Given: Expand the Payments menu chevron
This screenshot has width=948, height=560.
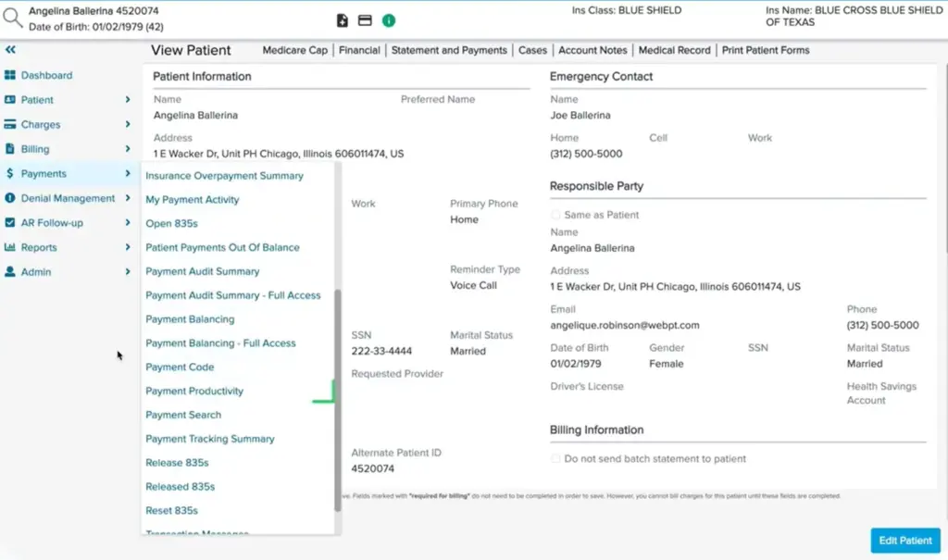Looking at the screenshot, I should tap(128, 174).
